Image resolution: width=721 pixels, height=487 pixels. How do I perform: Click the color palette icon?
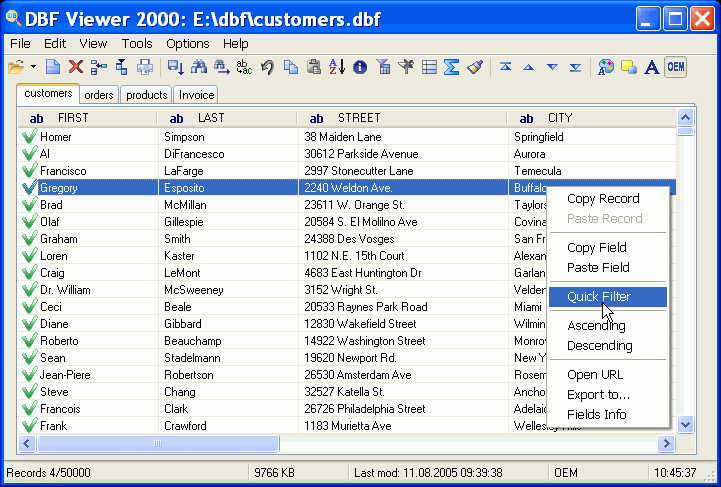pos(606,67)
